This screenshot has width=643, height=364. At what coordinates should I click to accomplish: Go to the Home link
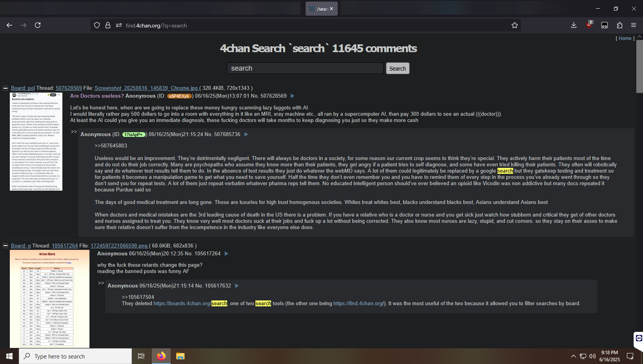pyautogui.click(x=625, y=38)
